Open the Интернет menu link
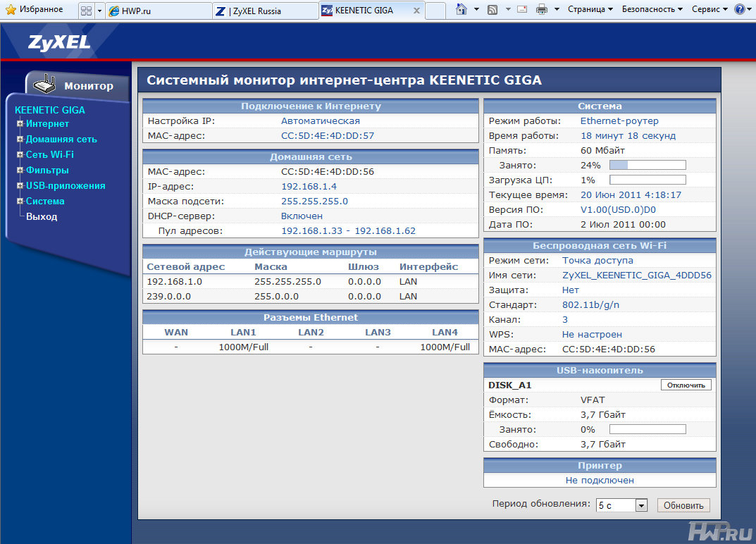The height and width of the screenshot is (544, 756). tap(47, 124)
